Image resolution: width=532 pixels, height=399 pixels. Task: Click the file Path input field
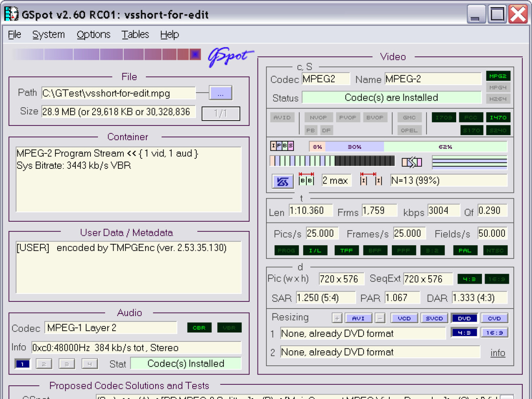click(118, 93)
